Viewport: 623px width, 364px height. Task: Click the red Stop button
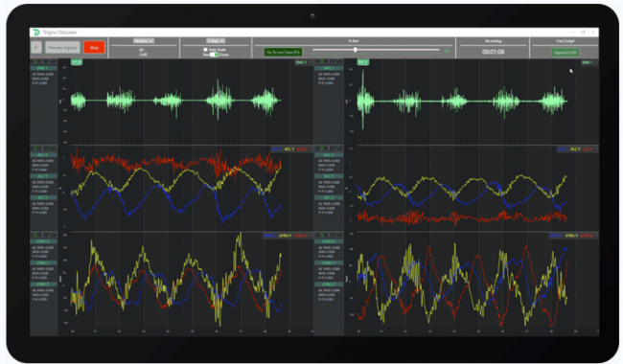(x=94, y=48)
